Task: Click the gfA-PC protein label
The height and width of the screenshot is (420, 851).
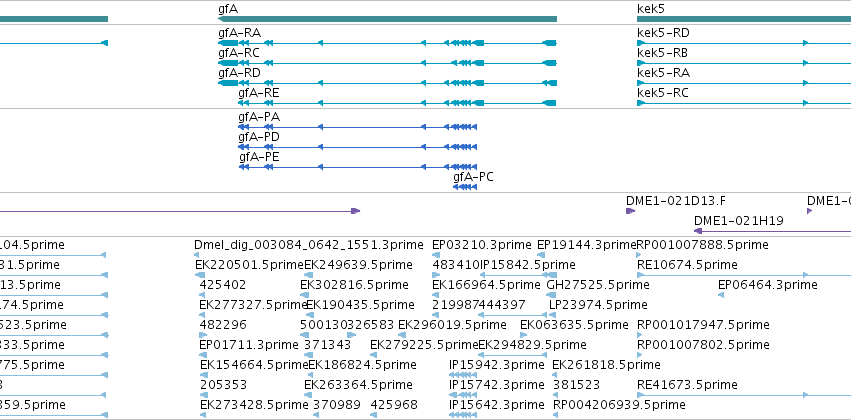Action: 473,177
